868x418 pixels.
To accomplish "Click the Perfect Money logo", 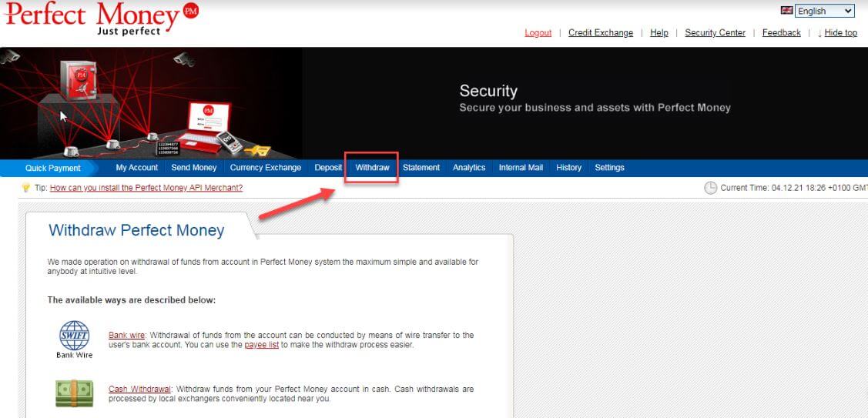I will click(102, 18).
